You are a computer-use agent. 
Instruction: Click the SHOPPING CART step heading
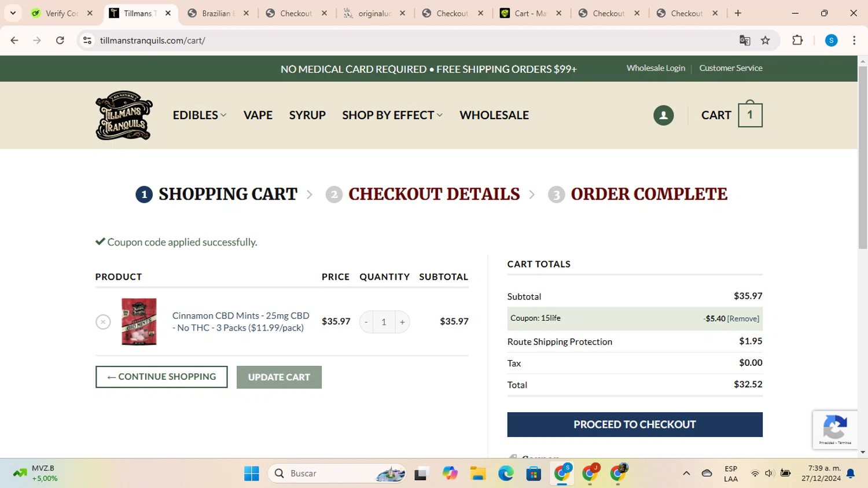coord(228,195)
